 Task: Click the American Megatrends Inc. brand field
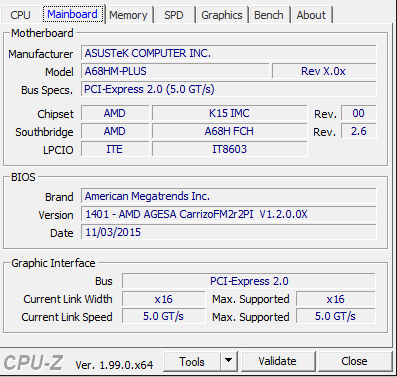(x=229, y=196)
